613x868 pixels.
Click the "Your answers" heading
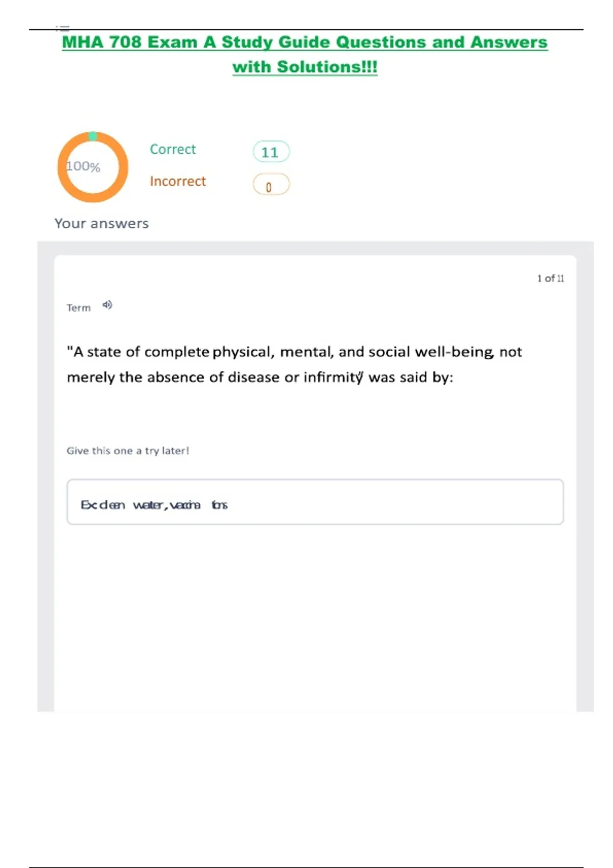coord(102,224)
